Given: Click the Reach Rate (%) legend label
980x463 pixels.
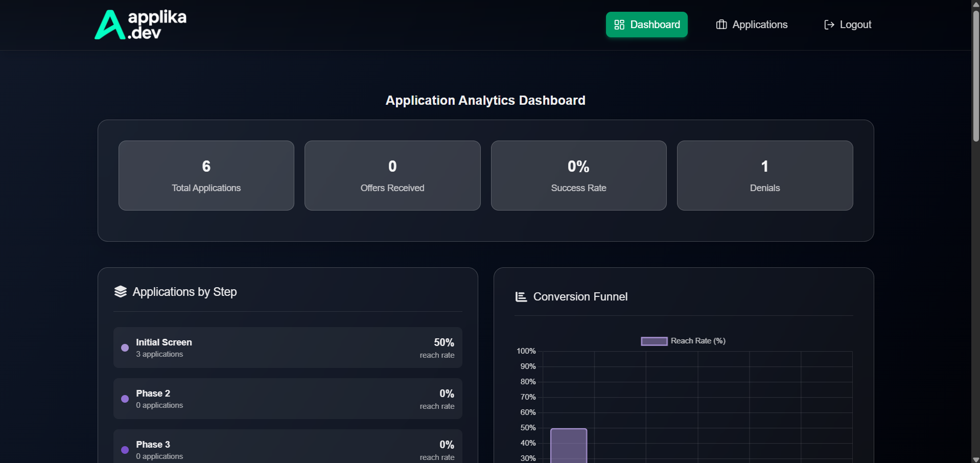Looking at the screenshot, I should pos(698,341).
